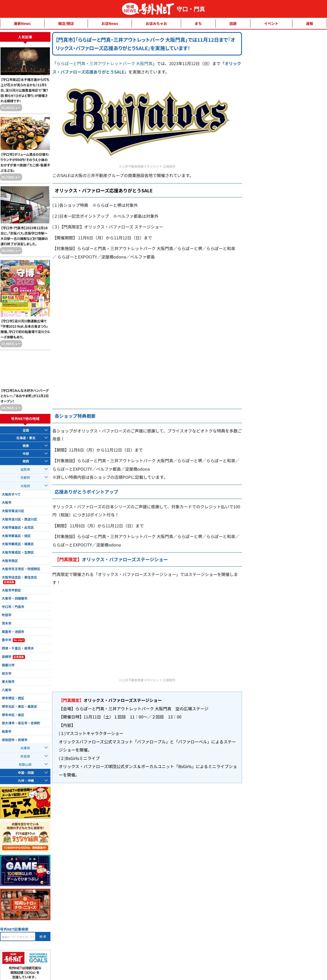This screenshot has height=980, width=327.
Task: Click the 31,201ビュー view count badge
Action: pyautogui.click(x=11, y=108)
